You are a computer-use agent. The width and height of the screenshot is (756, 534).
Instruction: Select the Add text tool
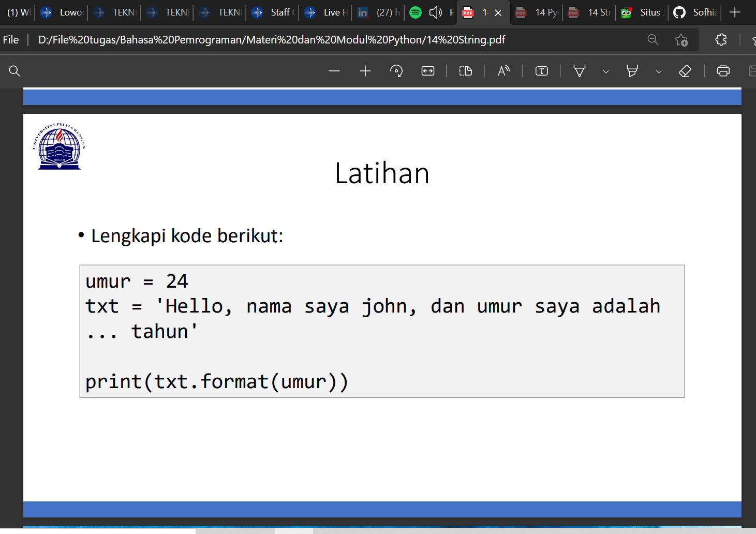[x=541, y=71]
